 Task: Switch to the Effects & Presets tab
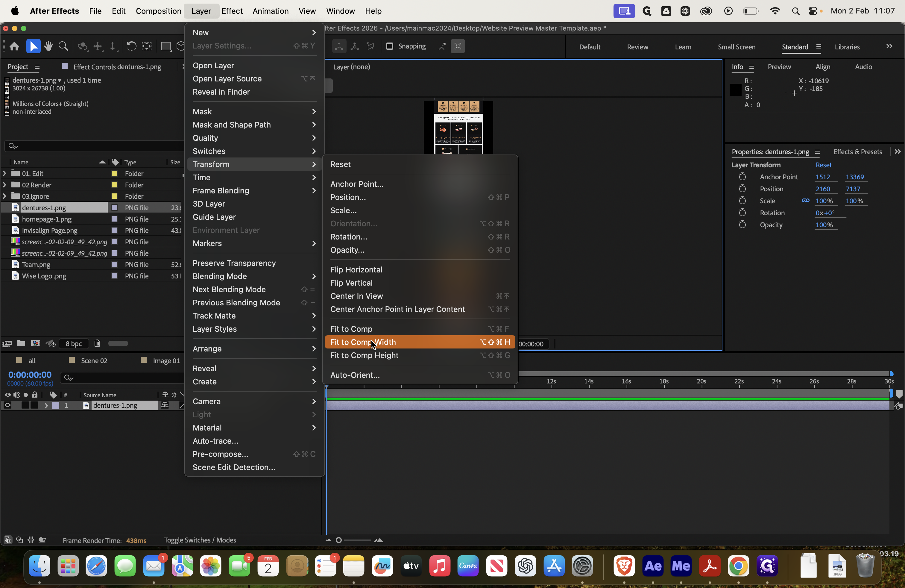(857, 152)
